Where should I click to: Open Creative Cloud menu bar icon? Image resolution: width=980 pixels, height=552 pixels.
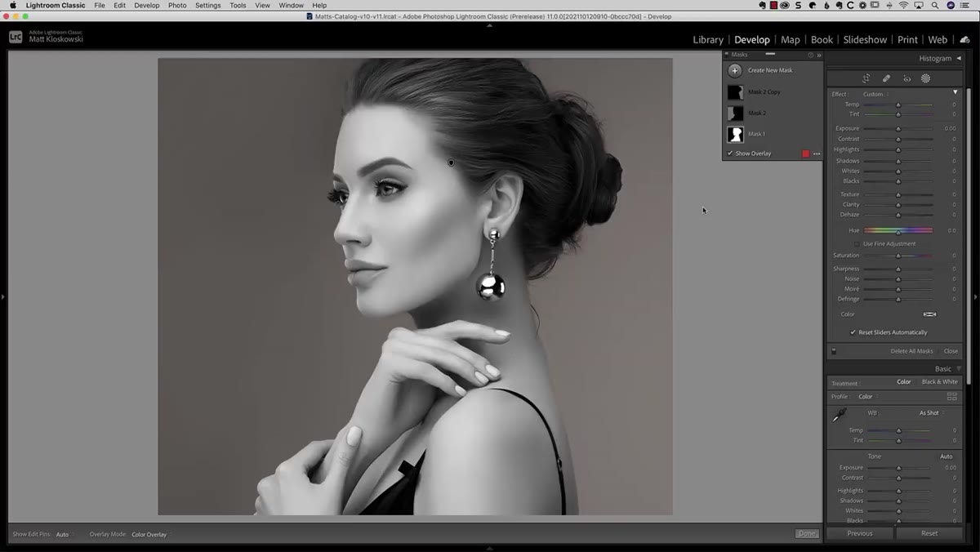786,5
